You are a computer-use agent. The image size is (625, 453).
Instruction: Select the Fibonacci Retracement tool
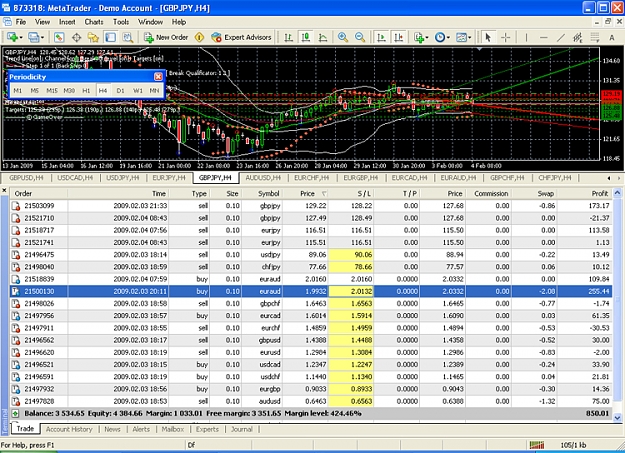click(x=595, y=37)
